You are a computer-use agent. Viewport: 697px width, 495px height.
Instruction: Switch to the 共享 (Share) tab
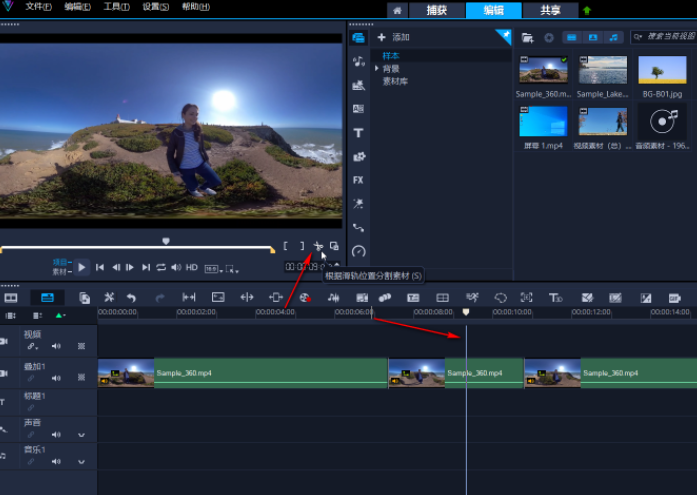click(551, 10)
